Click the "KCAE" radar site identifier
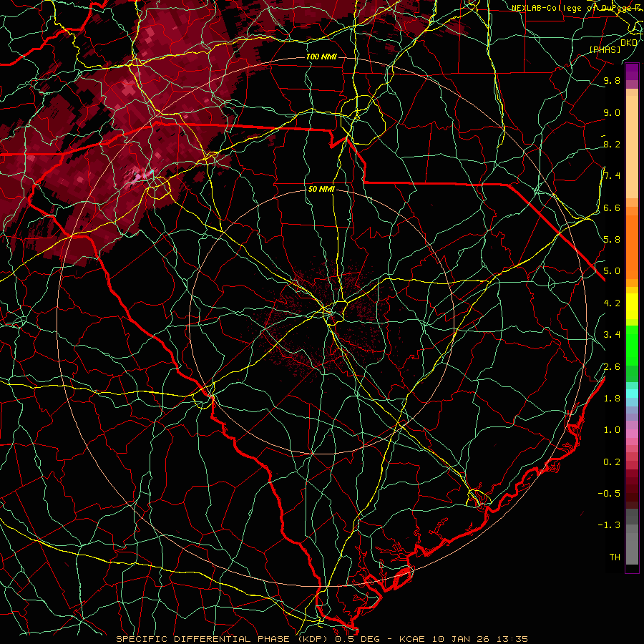This screenshot has width=644, height=644. click(x=411, y=639)
